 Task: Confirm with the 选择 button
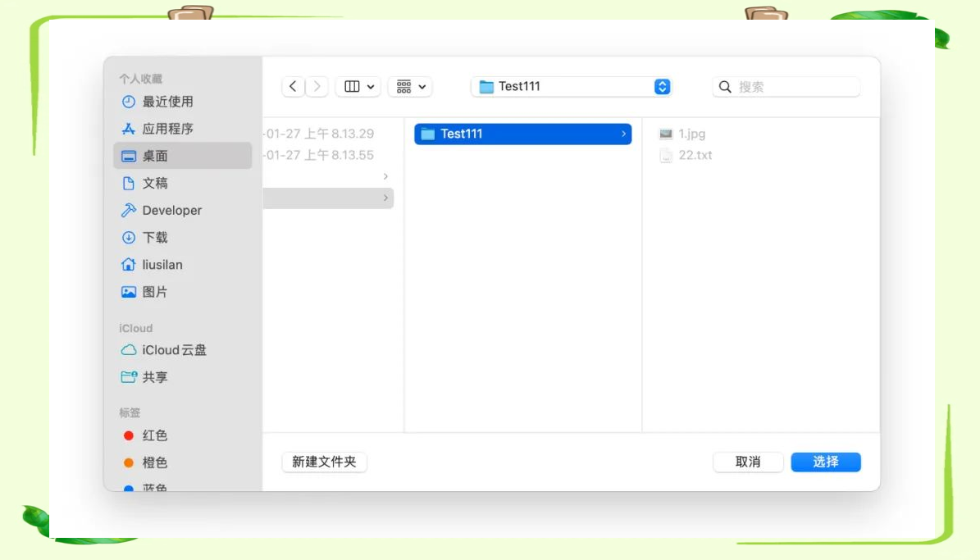click(826, 462)
